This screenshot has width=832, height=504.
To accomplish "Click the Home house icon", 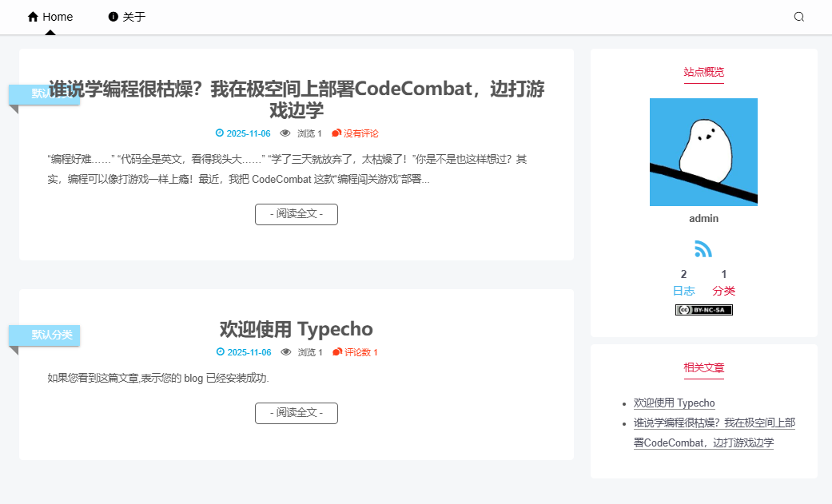I will (33, 17).
